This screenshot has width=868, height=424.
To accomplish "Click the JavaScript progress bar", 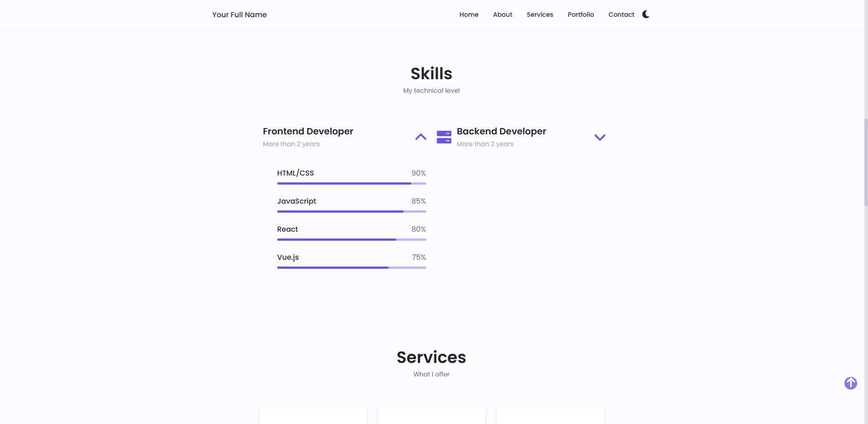I will (x=352, y=212).
